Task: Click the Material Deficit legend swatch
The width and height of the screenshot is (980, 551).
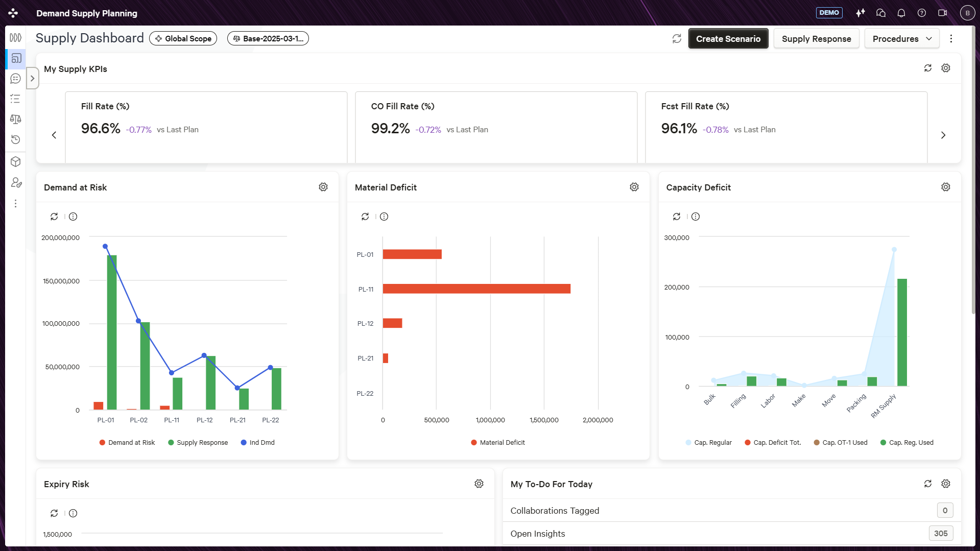Action: click(x=474, y=443)
